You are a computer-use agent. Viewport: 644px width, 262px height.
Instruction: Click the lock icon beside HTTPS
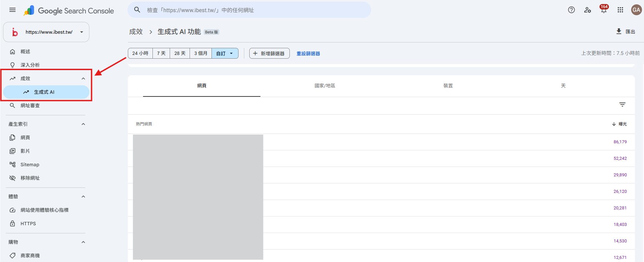(12, 224)
